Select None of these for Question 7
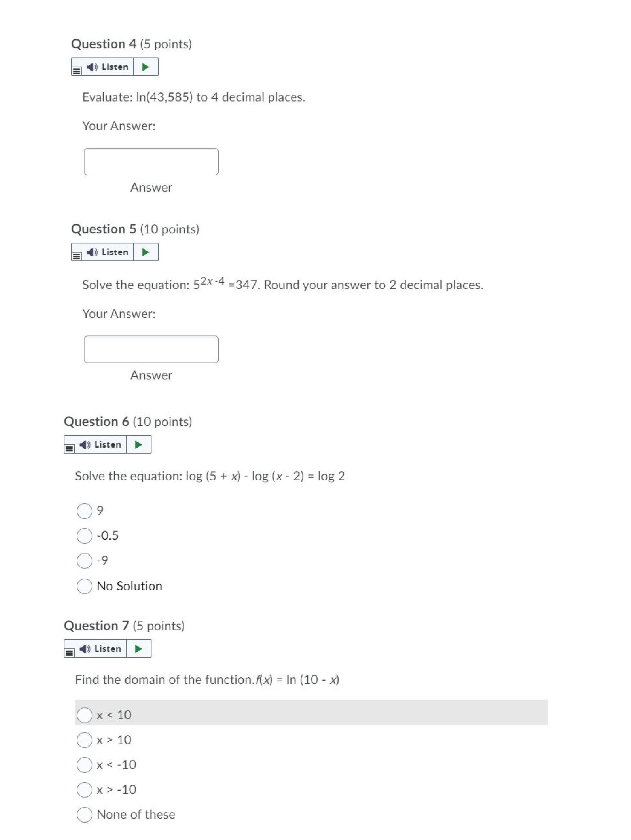 (x=84, y=815)
